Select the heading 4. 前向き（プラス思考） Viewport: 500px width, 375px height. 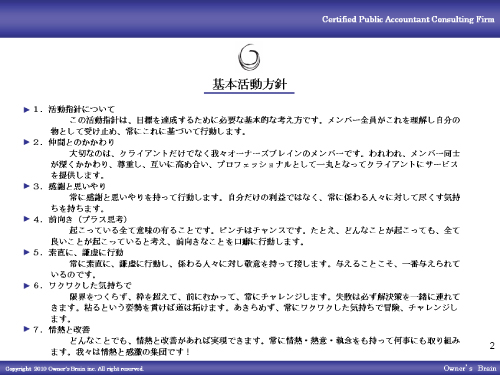pyautogui.click(x=80, y=219)
